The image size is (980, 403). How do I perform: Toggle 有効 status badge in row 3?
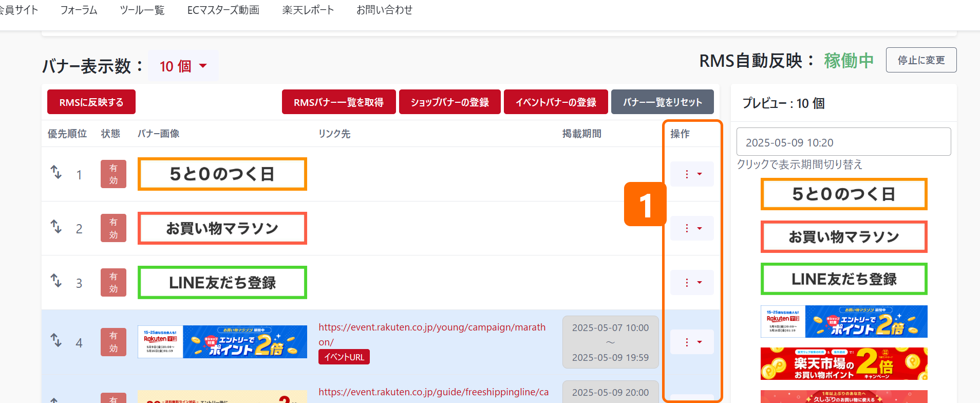(114, 283)
